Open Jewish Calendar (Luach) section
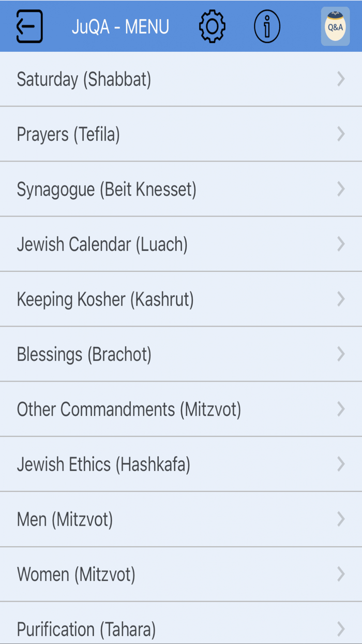This screenshot has width=362, height=644. pyautogui.click(x=102, y=244)
